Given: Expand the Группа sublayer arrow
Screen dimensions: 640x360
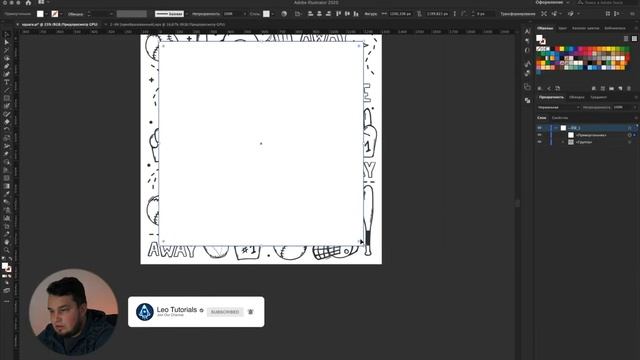Looking at the screenshot, I should click(x=563, y=142).
